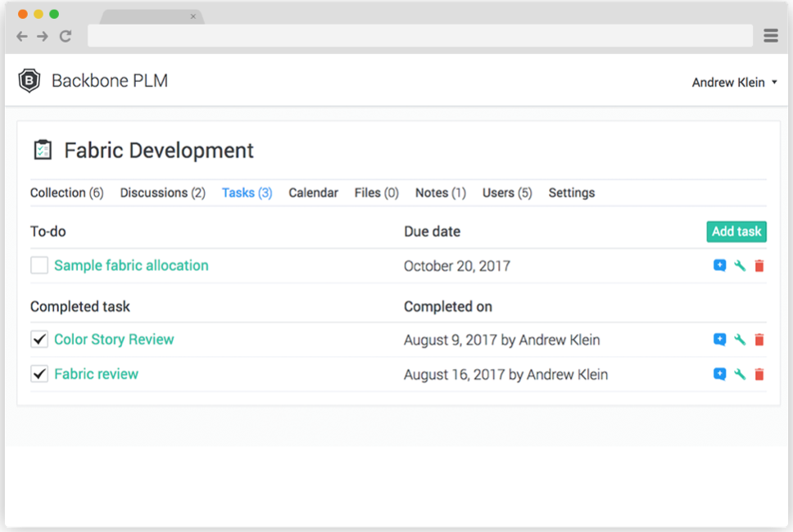Go forward with browser forward arrow

(43, 36)
